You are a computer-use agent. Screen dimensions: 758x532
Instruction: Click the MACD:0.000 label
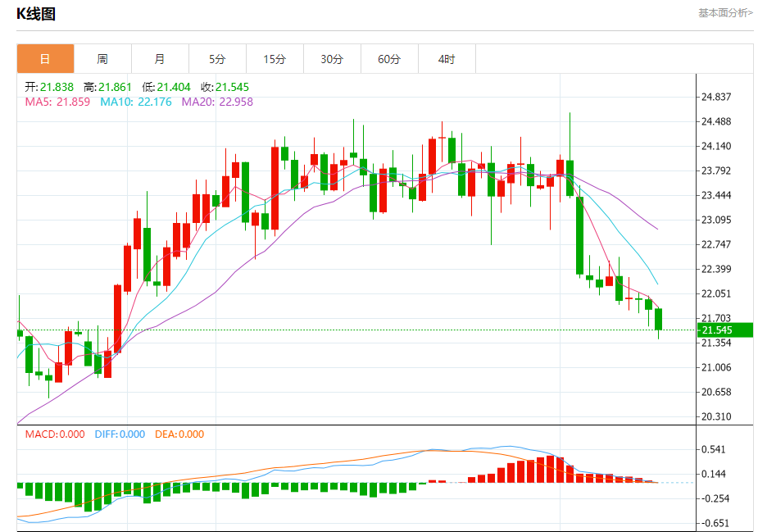click(55, 434)
